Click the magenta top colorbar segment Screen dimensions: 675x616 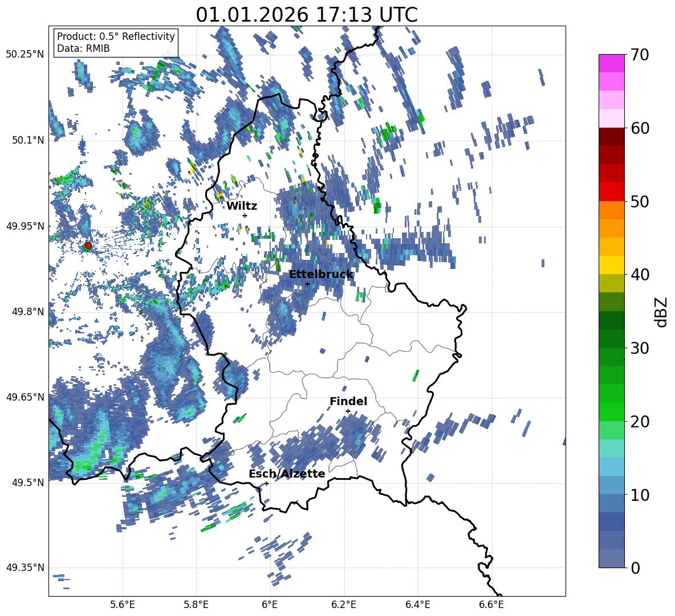point(611,64)
